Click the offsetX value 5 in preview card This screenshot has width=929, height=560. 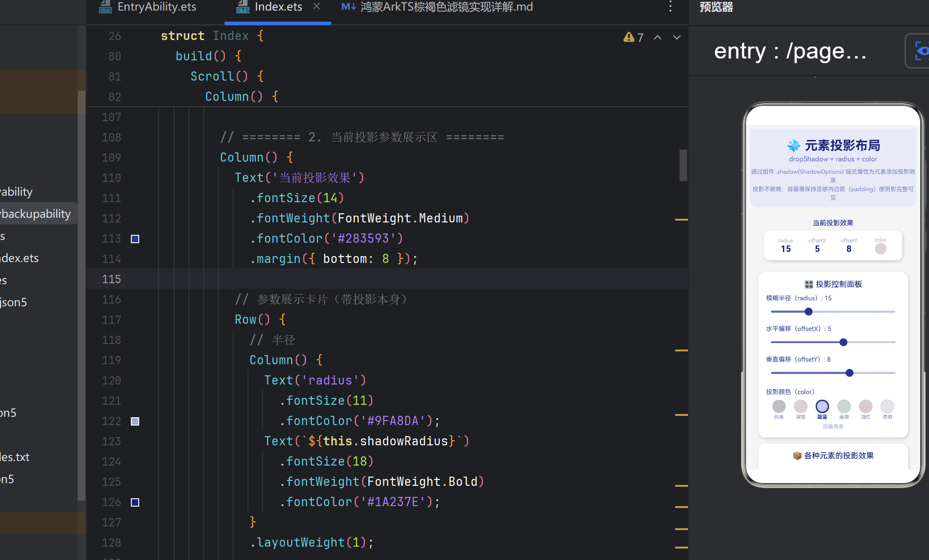coord(817,249)
